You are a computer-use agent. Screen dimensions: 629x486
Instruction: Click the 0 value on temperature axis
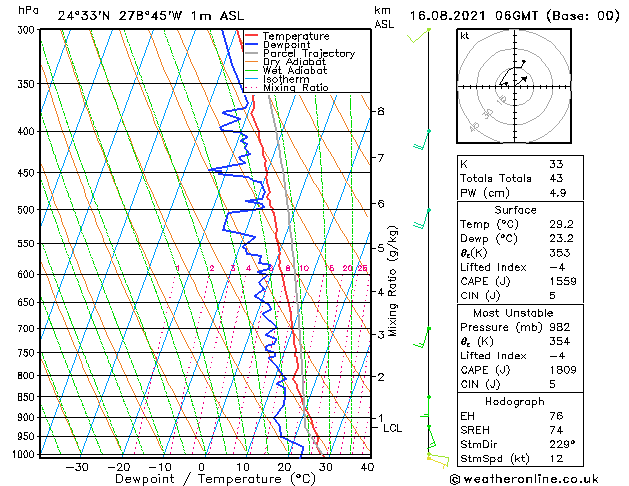tap(202, 467)
